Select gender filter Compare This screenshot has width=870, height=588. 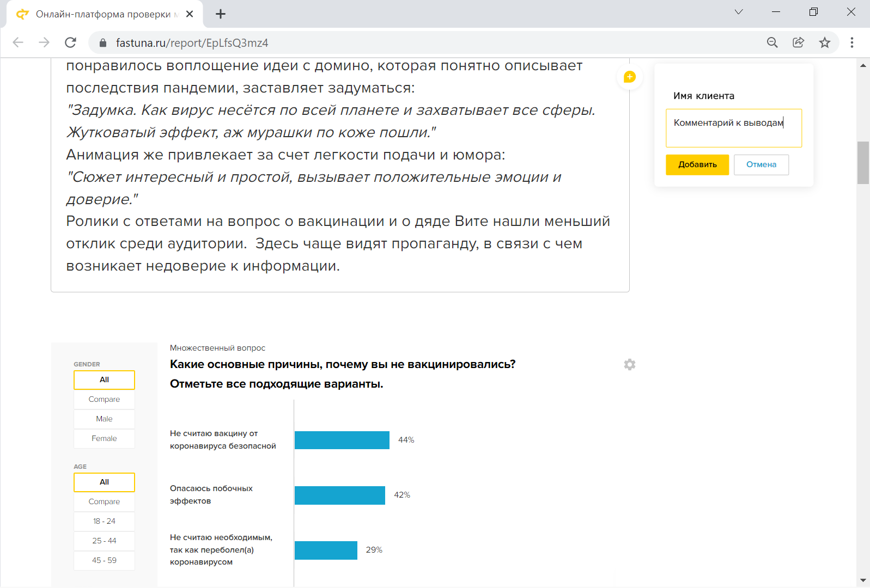[104, 400]
